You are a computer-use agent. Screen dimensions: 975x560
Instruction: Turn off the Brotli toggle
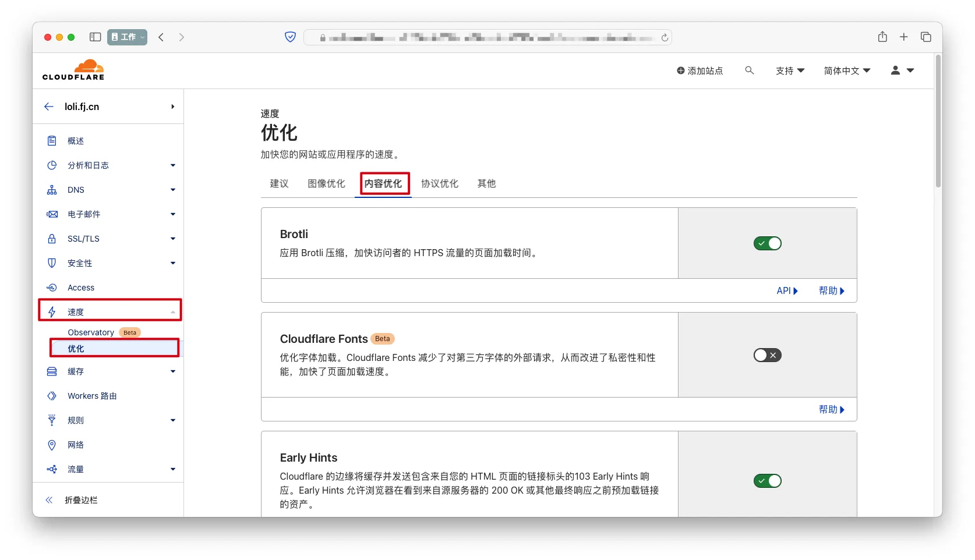(x=768, y=243)
